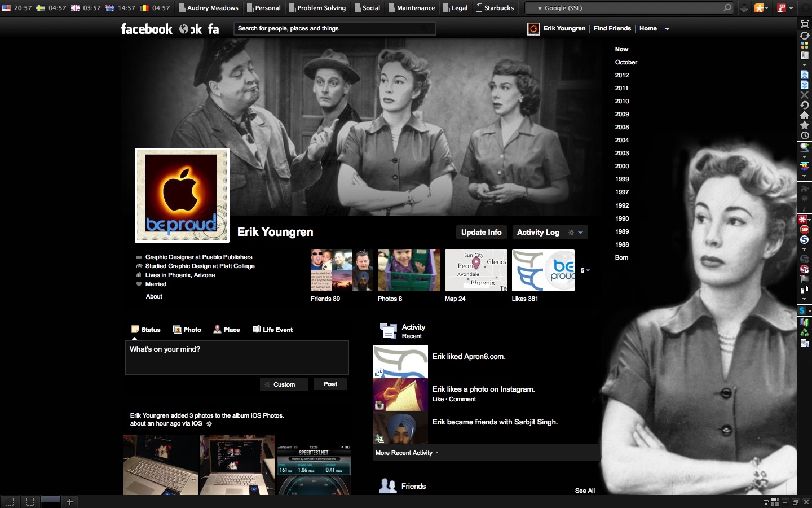812x508 pixels.
Task: Select the Life Event composer tab
Action: 273,330
